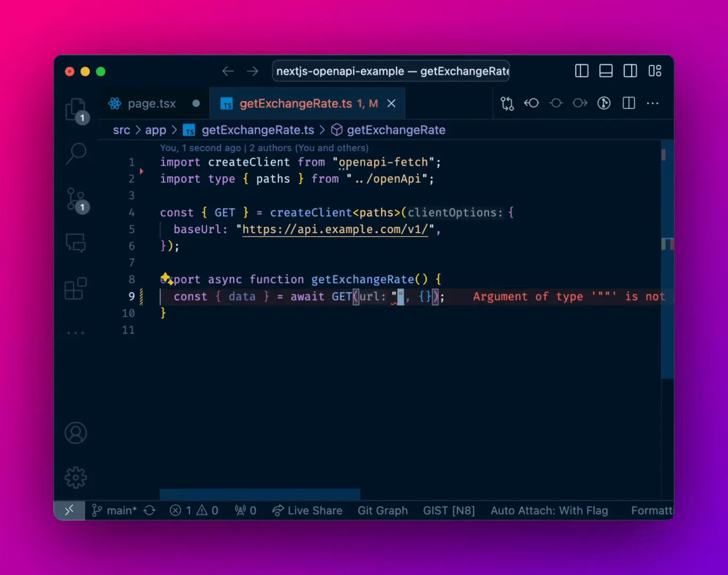Toggle the bottom panel layout button
Screen dimensions: 728x575
click(606, 71)
